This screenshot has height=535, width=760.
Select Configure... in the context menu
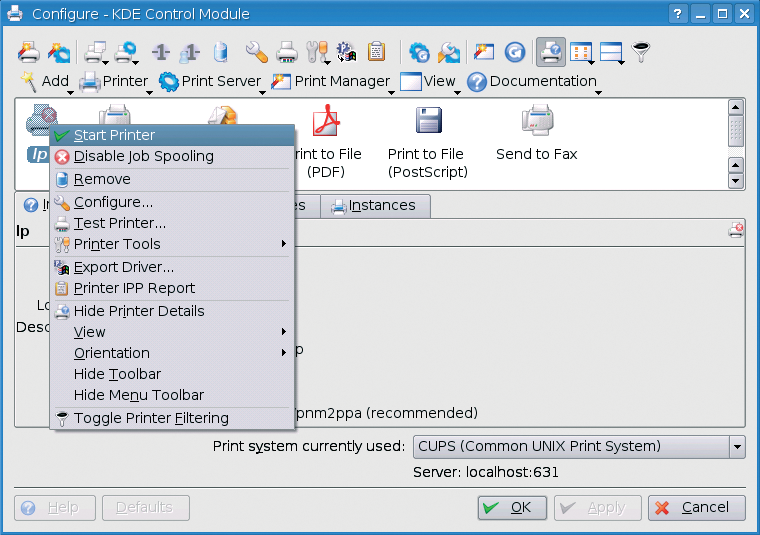[172, 202]
